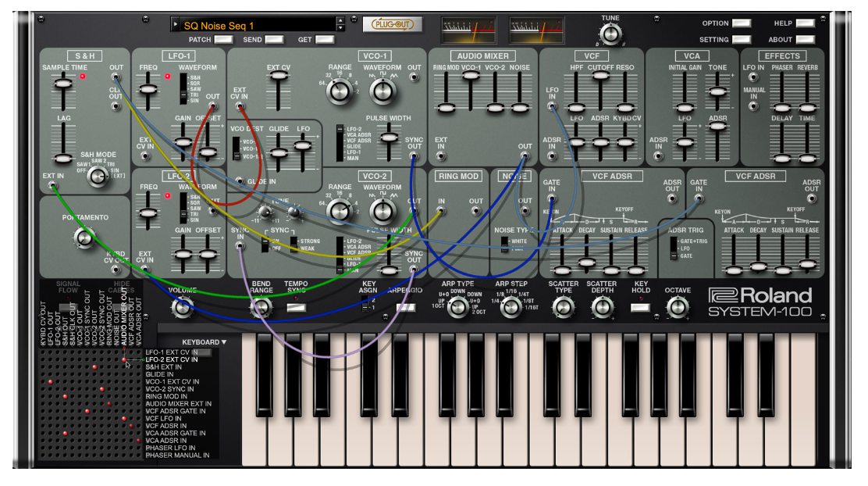Toggle the HIDE CABLES button
Screen dimensions: 868x486
121,307
